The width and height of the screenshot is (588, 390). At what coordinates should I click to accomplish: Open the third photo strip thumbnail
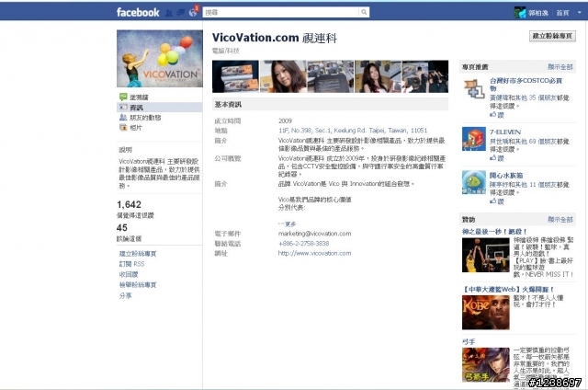[331, 76]
